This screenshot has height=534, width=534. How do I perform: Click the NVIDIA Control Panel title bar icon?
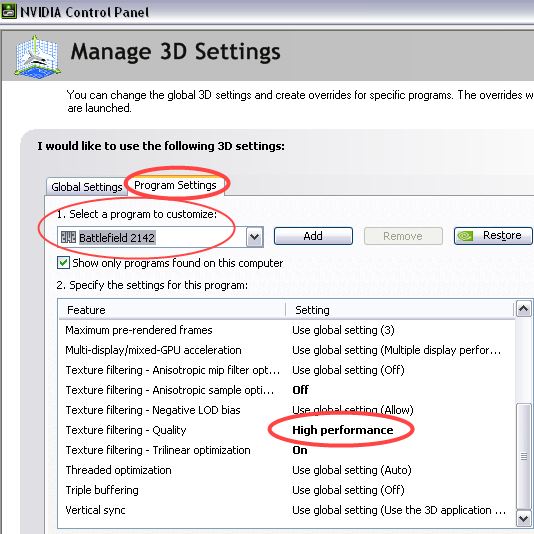point(8,11)
